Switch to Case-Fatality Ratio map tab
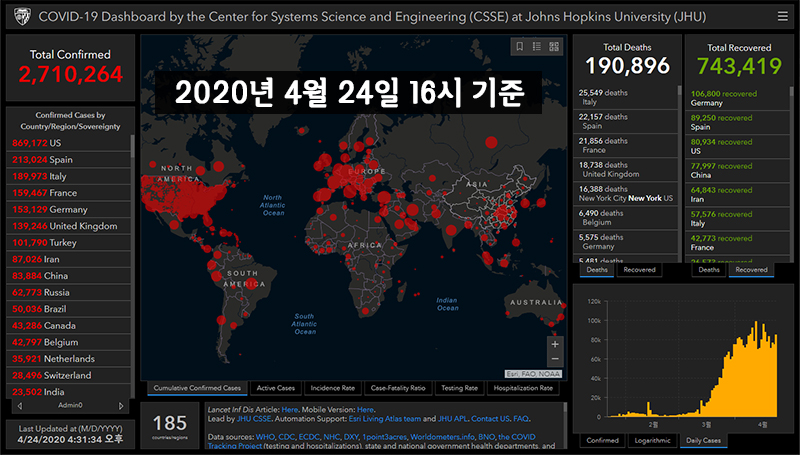Viewport: 800px width, 455px height. tap(398, 388)
